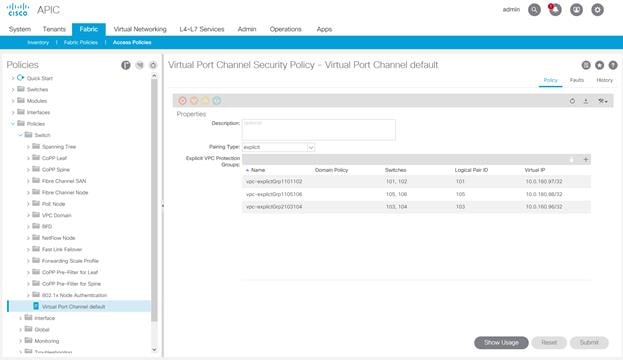
Task: Go to Access Policies submenu
Action: [132, 43]
